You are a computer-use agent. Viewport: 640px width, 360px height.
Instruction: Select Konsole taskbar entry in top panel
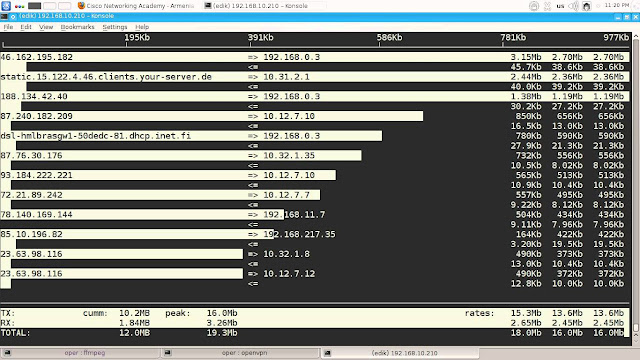pyautogui.click(x=261, y=6)
